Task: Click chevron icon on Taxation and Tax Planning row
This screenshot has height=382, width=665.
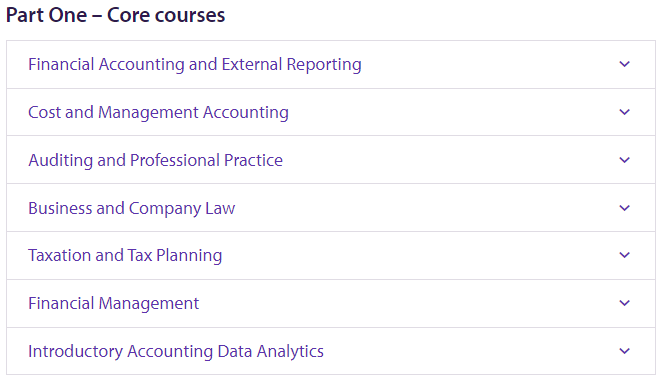Action: pyautogui.click(x=624, y=255)
